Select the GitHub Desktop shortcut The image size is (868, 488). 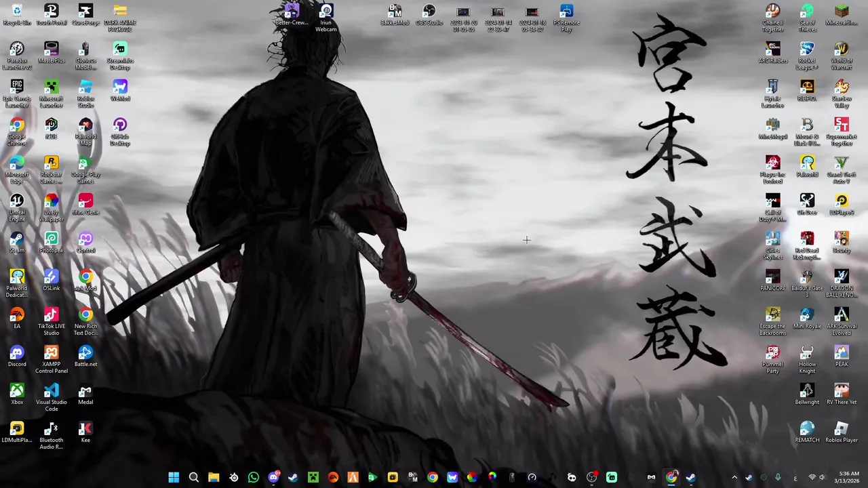[120, 132]
